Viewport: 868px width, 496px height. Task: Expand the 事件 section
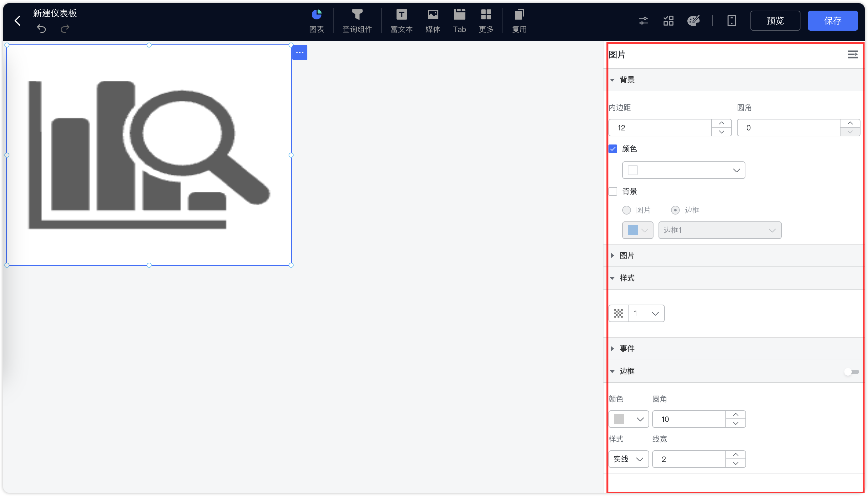coord(613,348)
